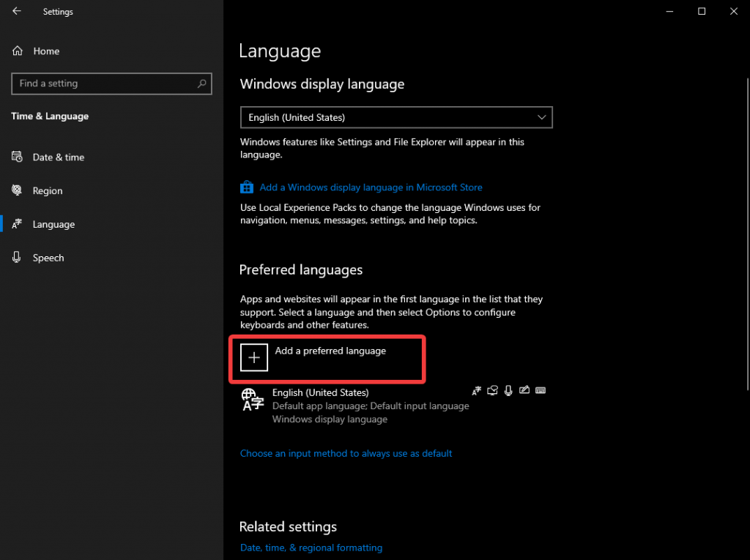Maximize the Settings window
The image size is (750, 560).
click(x=702, y=12)
